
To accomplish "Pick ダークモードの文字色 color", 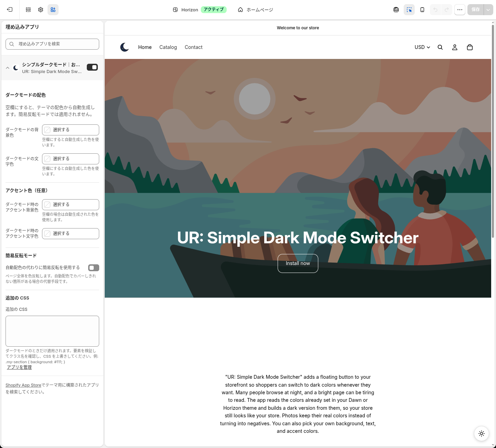I will (x=71, y=159).
